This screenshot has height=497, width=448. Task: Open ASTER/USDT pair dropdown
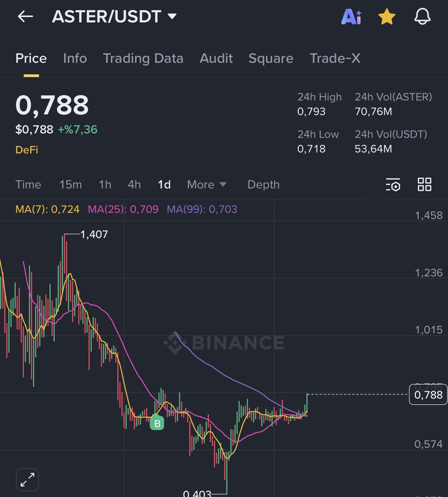(114, 17)
